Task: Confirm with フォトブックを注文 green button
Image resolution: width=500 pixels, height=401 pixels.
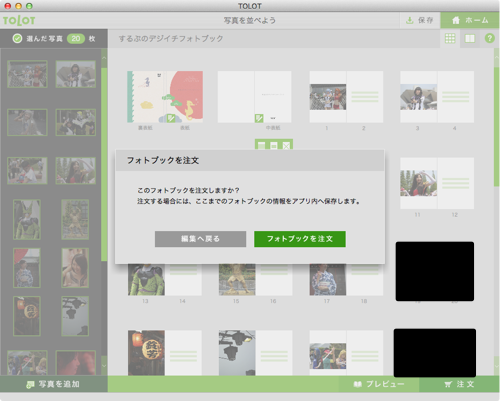Action: click(300, 239)
